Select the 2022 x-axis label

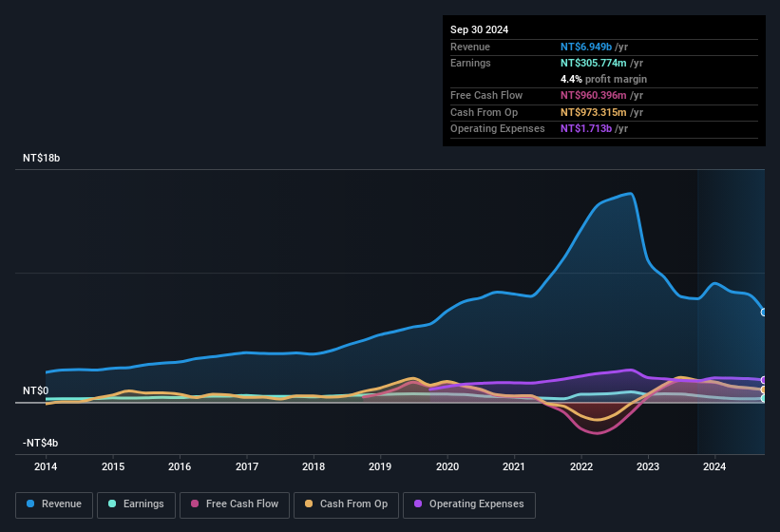pos(581,466)
